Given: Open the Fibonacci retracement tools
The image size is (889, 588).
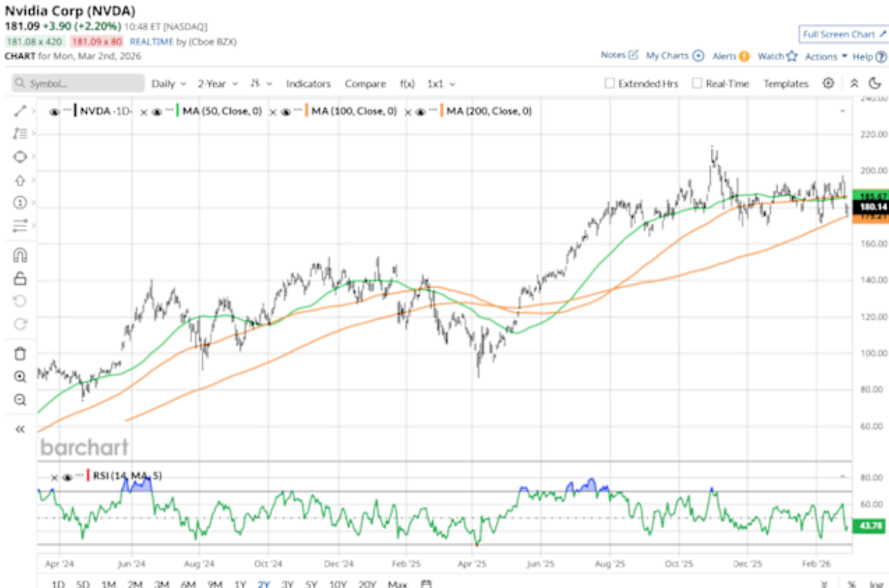Looking at the screenshot, I should pos(20,134).
